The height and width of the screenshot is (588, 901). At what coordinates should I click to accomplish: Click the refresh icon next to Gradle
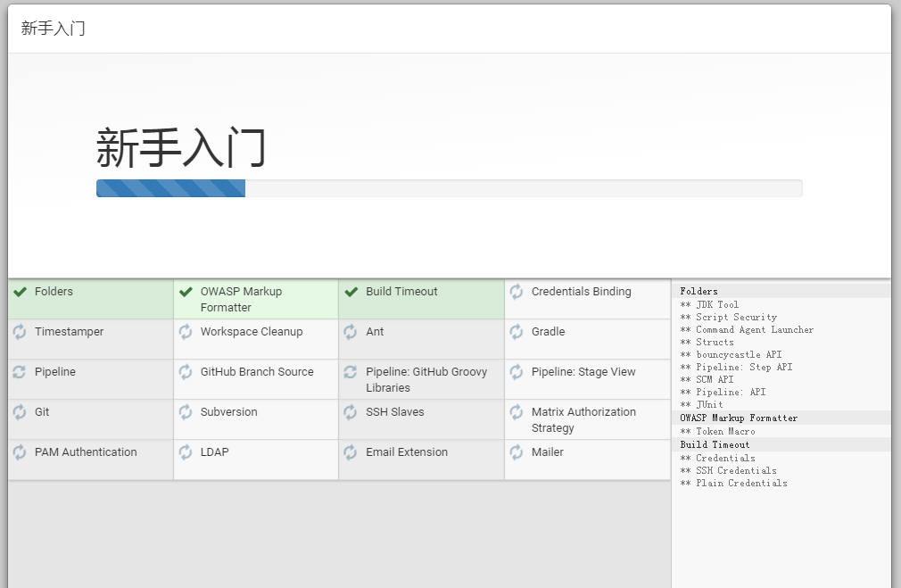point(517,332)
